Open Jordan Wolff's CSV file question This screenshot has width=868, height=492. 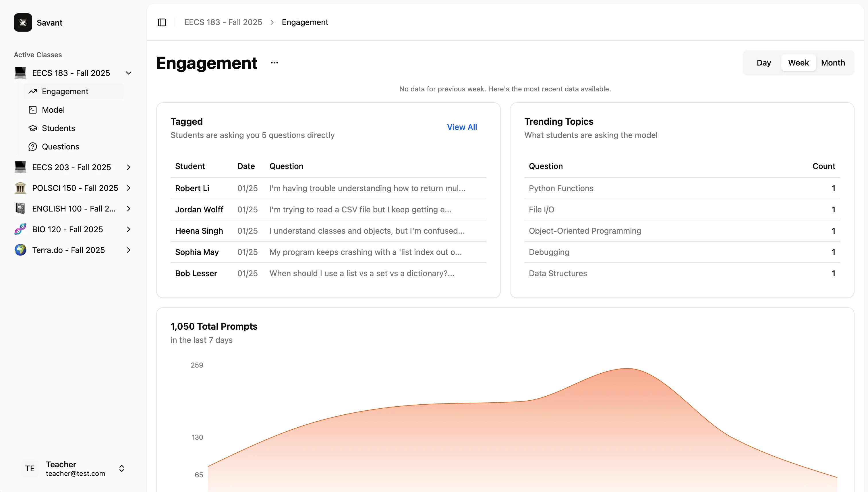328,210
